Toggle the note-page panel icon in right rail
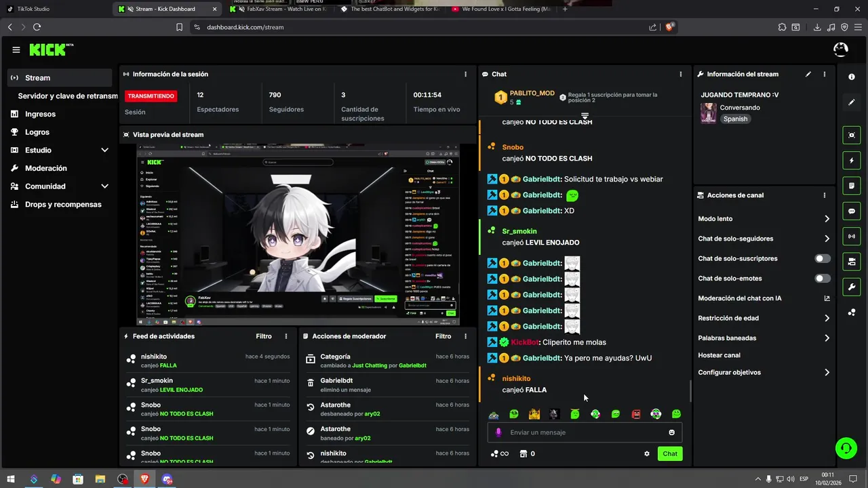Viewport: 868px width, 488px height. (x=852, y=186)
